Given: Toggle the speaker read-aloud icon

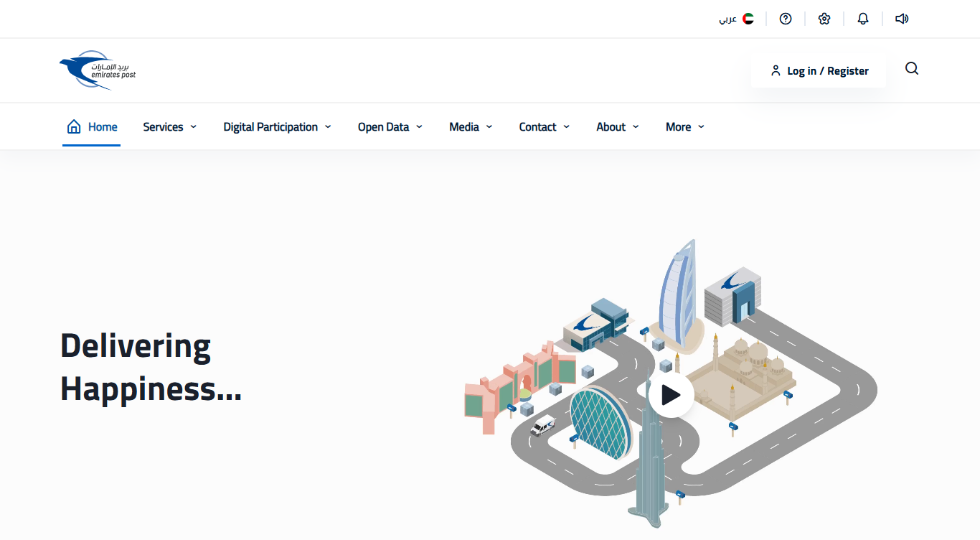Looking at the screenshot, I should 902,19.
